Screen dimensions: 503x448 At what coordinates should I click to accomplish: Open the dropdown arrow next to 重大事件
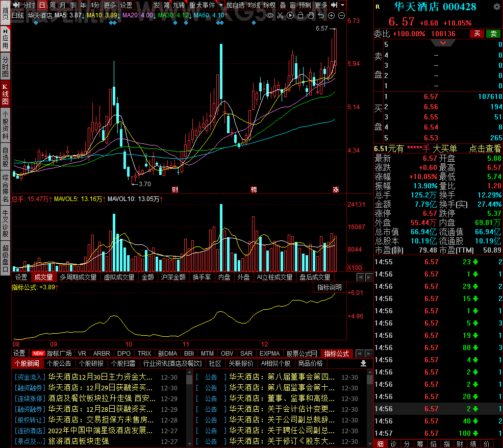tap(221, 5)
